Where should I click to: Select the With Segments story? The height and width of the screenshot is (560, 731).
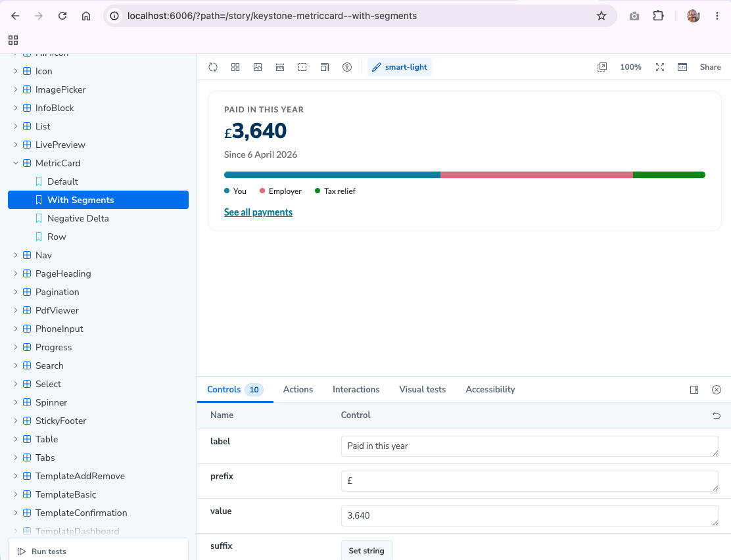[98, 200]
